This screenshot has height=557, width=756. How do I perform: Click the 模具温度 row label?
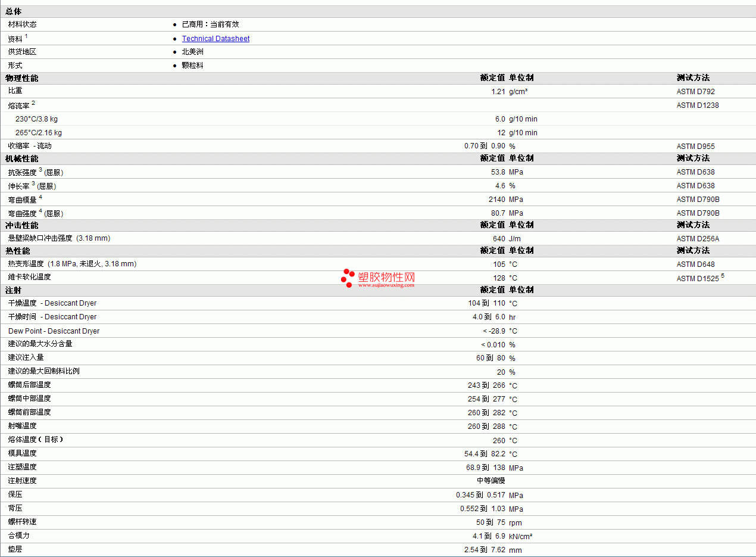(22, 453)
